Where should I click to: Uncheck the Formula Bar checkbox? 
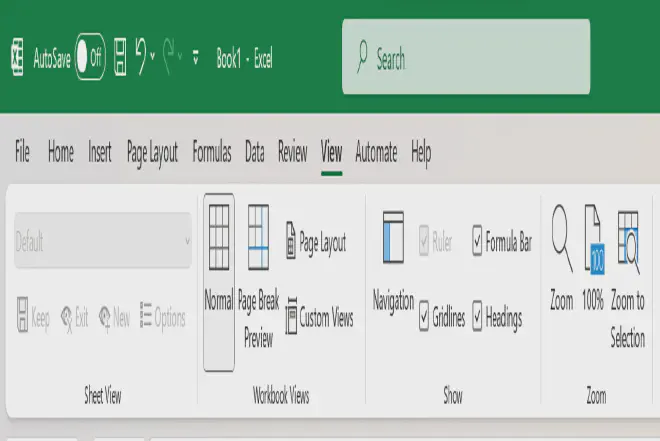pos(477,242)
